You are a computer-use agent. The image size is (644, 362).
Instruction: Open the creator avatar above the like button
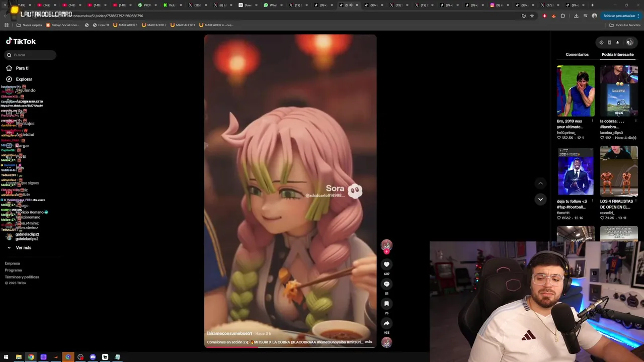point(386,245)
